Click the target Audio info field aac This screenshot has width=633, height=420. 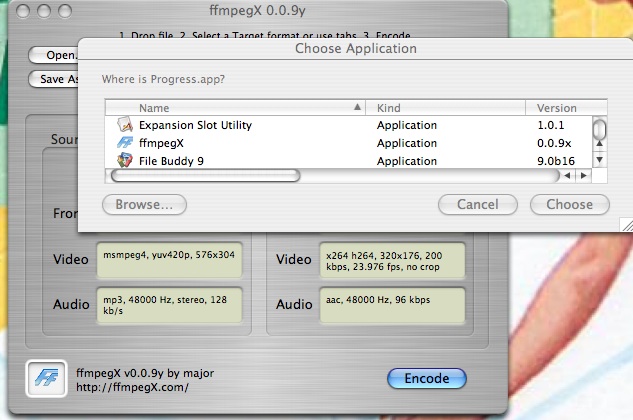pyautogui.click(x=392, y=305)
